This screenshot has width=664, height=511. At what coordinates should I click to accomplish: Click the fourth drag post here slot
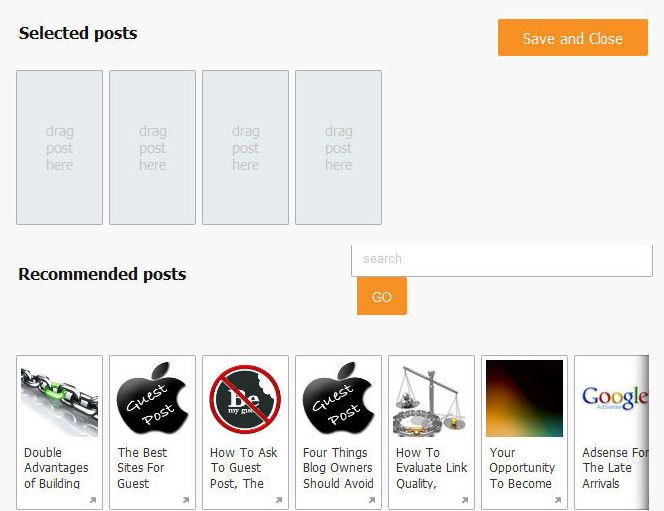click(x=338, y=147)
